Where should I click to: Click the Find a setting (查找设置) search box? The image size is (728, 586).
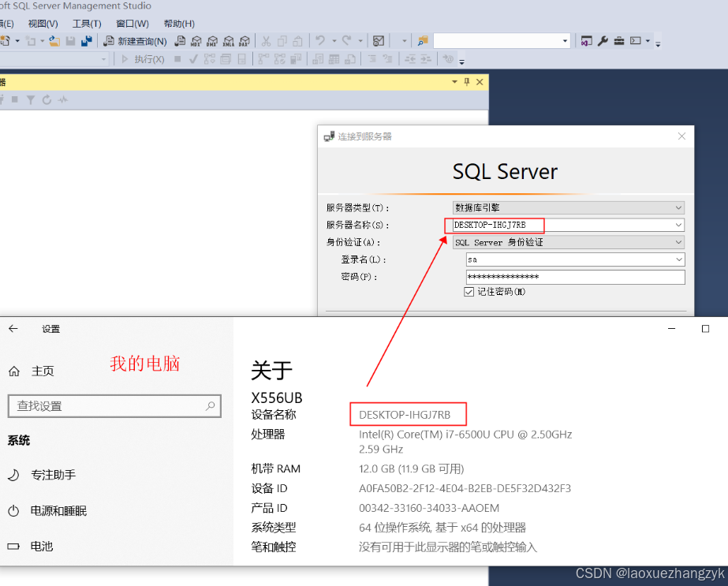[114, 406]
